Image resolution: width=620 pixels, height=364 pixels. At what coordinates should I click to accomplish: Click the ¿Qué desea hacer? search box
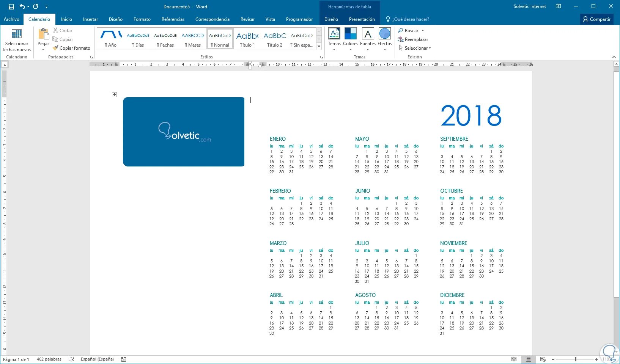408,19
